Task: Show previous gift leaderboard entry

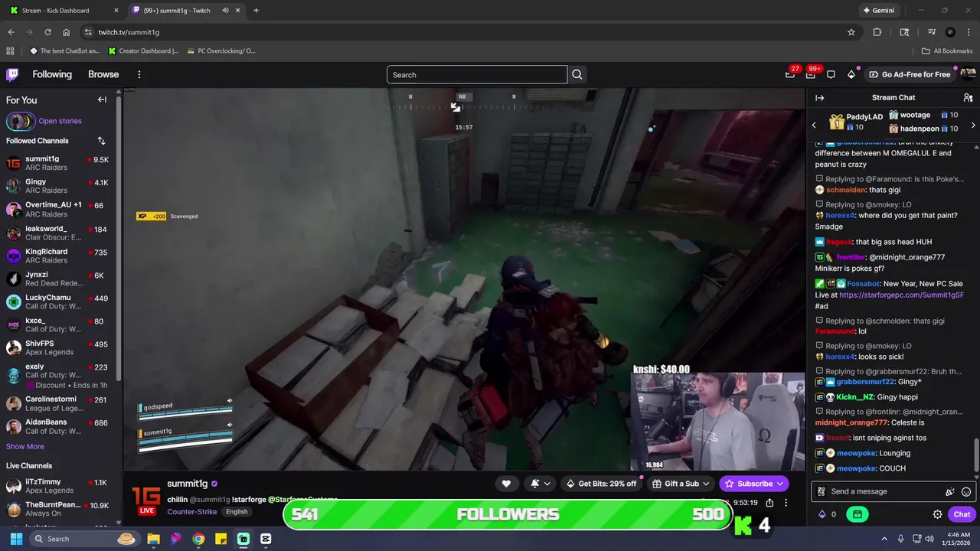Action: click(814, 125)
